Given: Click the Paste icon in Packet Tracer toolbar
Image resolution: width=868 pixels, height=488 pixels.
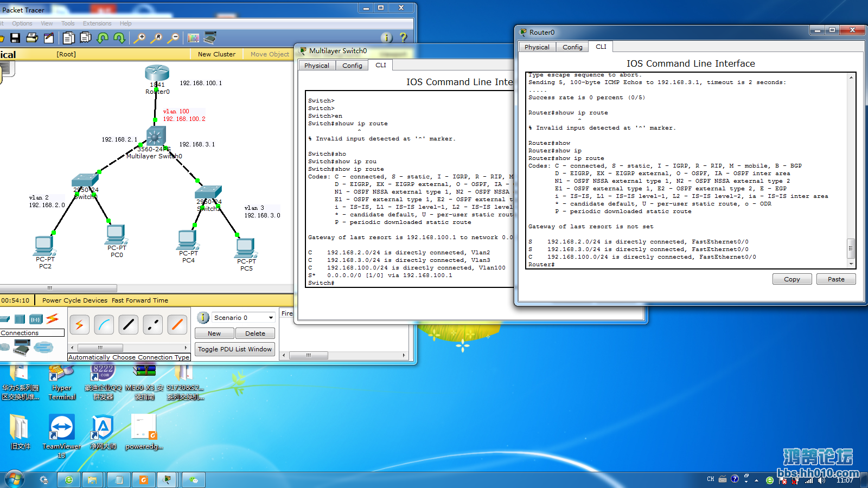Looking at the screenshot, I should tap(86, 38).
